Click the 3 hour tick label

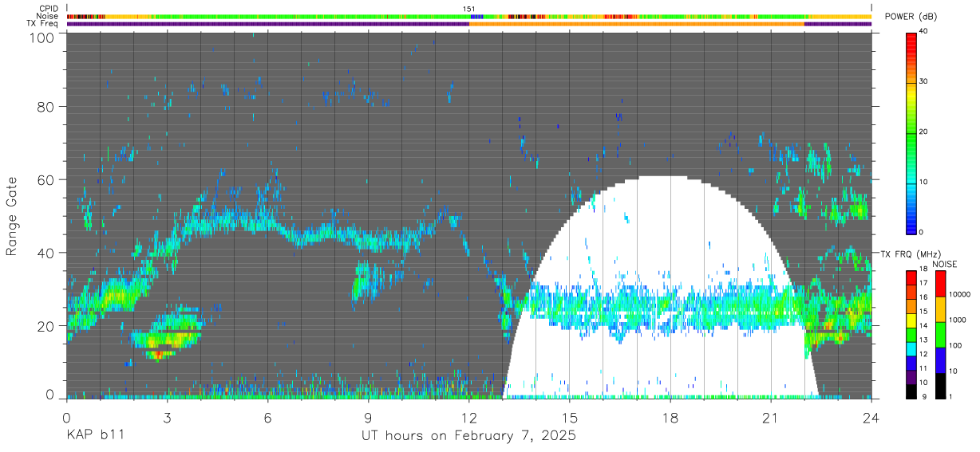pos(167,417)
